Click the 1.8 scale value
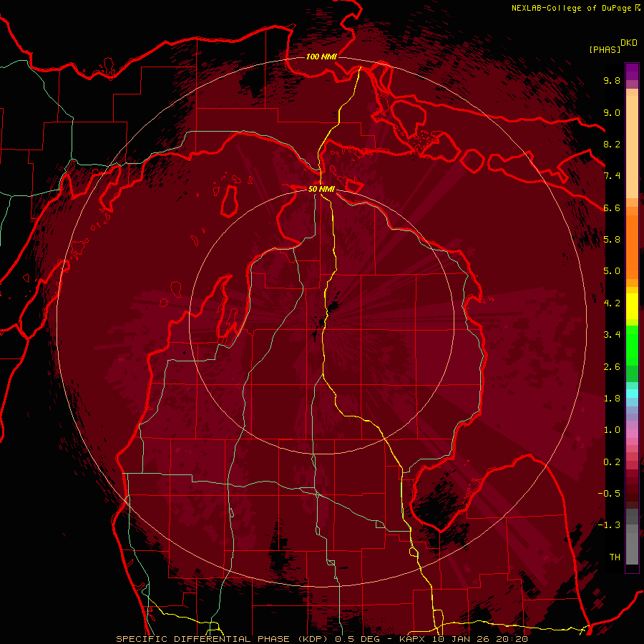Viewport: 644px width, 644px height. 612,399
